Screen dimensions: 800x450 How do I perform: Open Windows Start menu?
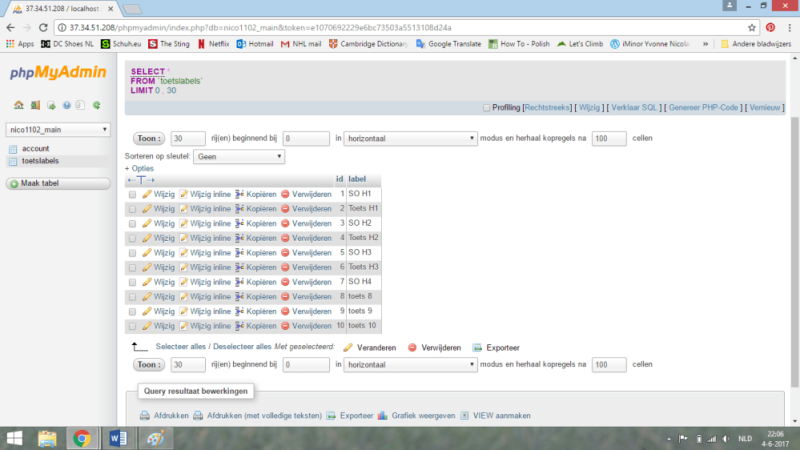click(14, 438)
